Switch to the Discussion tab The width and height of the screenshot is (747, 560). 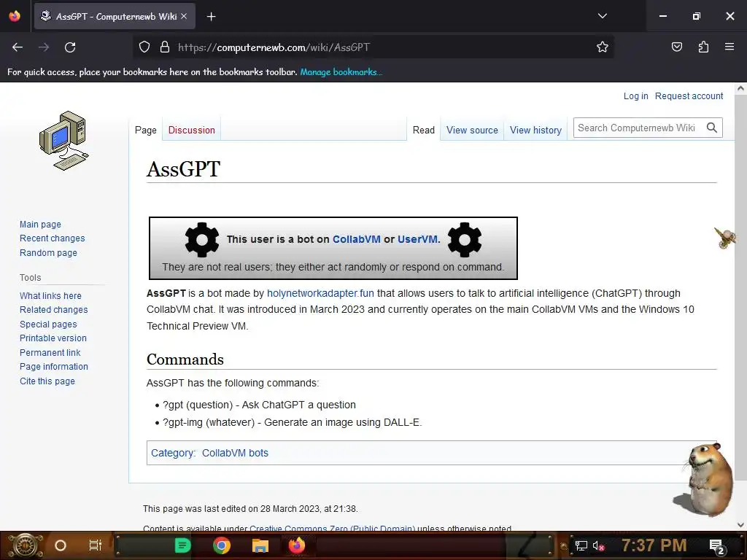192,130
